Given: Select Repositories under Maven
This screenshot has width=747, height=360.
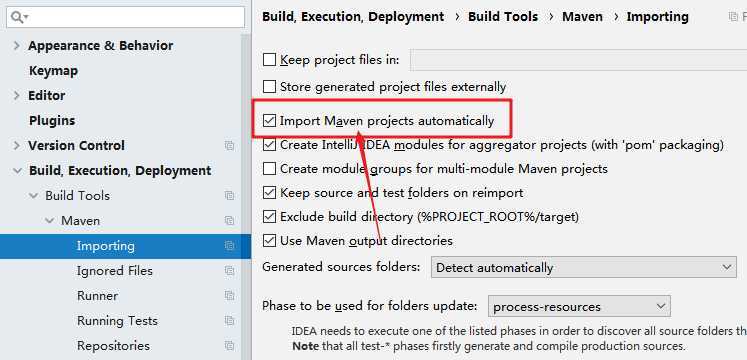Looking at the screenshot, I should point(113,346).
